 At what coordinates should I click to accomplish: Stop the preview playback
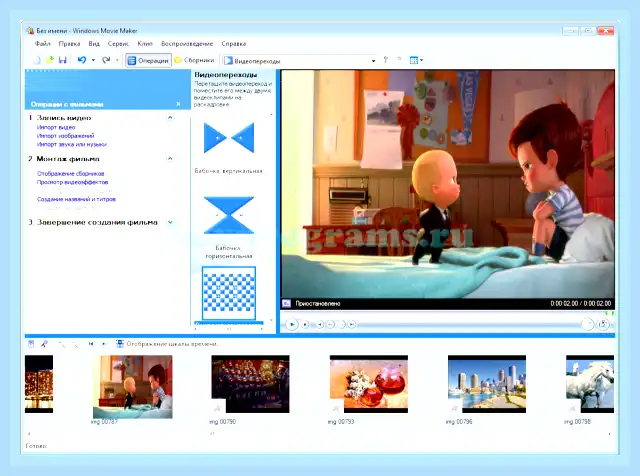(x=305, y=325)
